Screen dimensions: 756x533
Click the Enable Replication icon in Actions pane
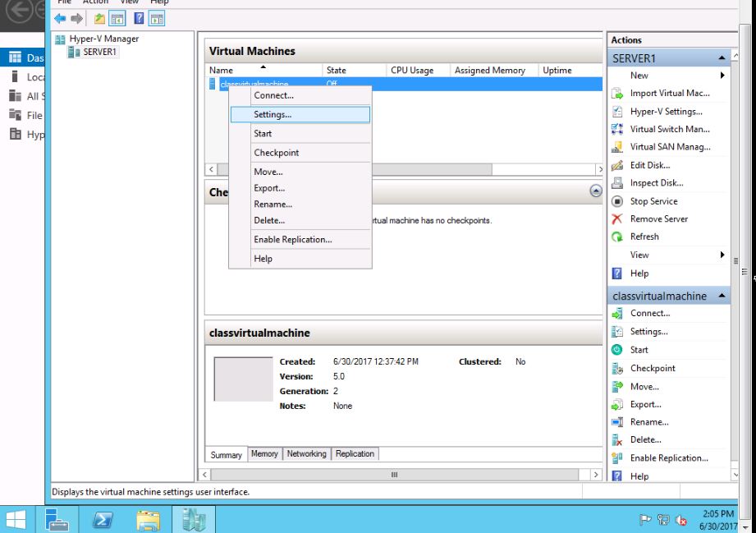[x=617, y=458]
